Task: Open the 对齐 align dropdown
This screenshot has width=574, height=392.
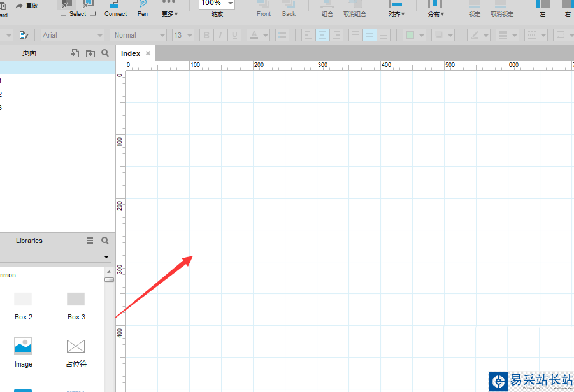Action: pos(396,9)
